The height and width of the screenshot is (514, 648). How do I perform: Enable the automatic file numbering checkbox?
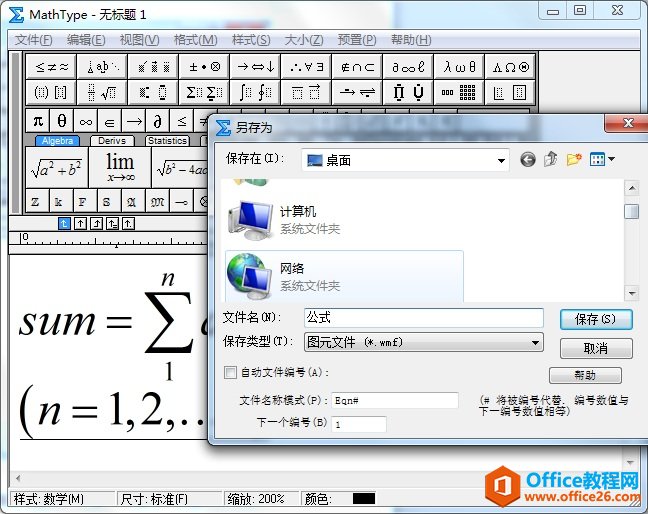[231, 373]
